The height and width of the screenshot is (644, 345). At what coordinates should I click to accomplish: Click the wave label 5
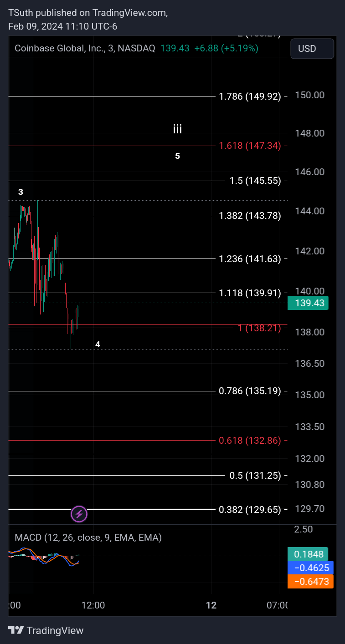coord(178,156)
